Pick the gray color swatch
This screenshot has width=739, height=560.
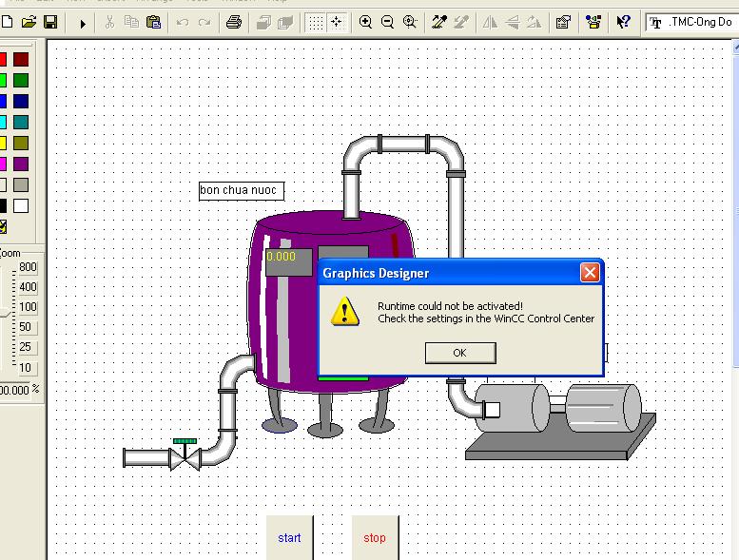click(21, 184)
